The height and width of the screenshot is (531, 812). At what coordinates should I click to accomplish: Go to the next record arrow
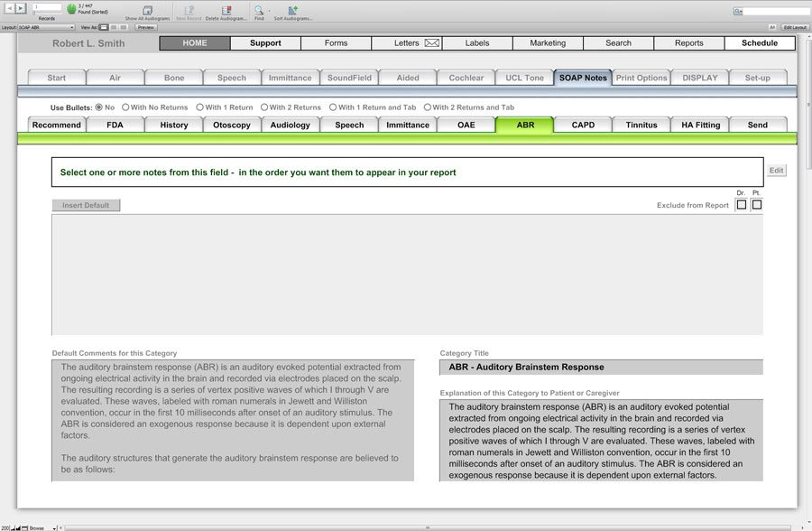click(x=20, y=8)
